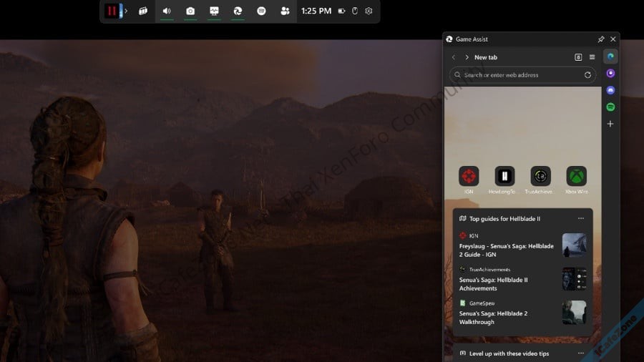Open the Twitch sidebar icon
Image resolution: width=644 pixels, height=362 pixels.
[610, 73]
